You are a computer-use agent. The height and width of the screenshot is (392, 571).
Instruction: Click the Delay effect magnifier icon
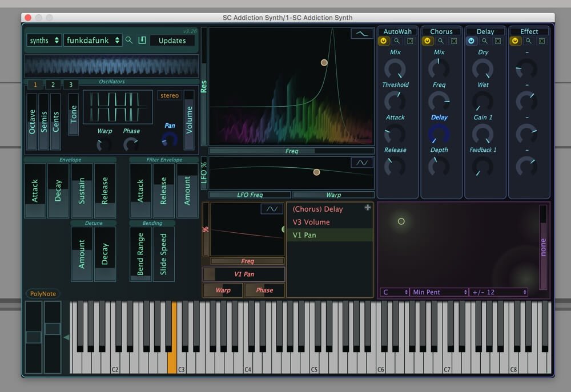point(485,41)
